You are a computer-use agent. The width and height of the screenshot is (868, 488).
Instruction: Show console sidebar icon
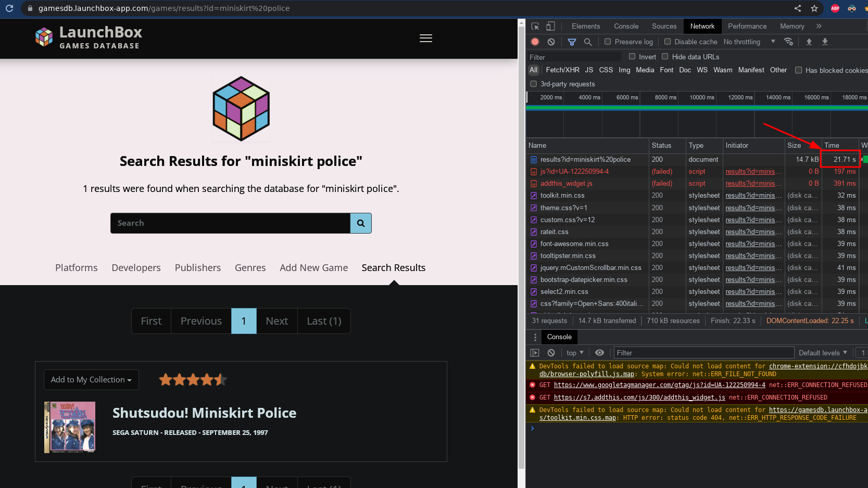tap(535, 353)
